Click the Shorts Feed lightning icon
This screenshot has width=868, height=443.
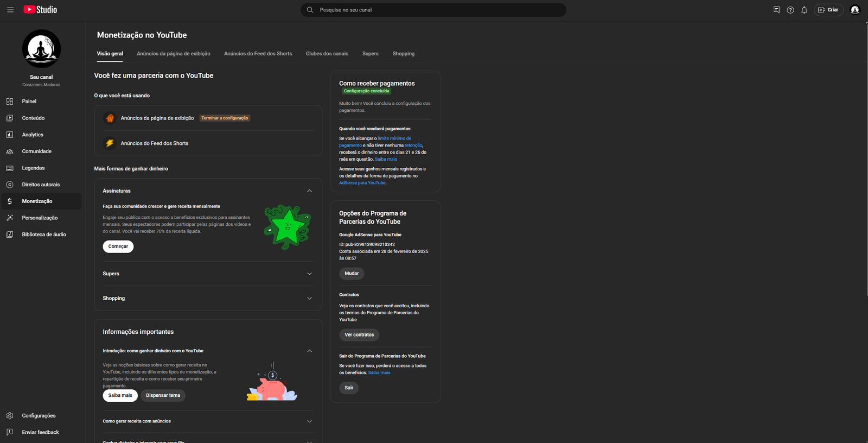click(x=110, y=143)
